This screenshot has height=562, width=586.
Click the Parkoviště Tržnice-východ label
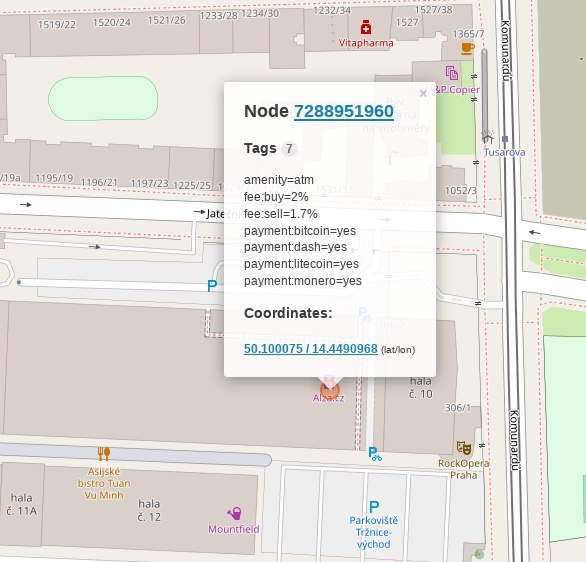point(374,532)
